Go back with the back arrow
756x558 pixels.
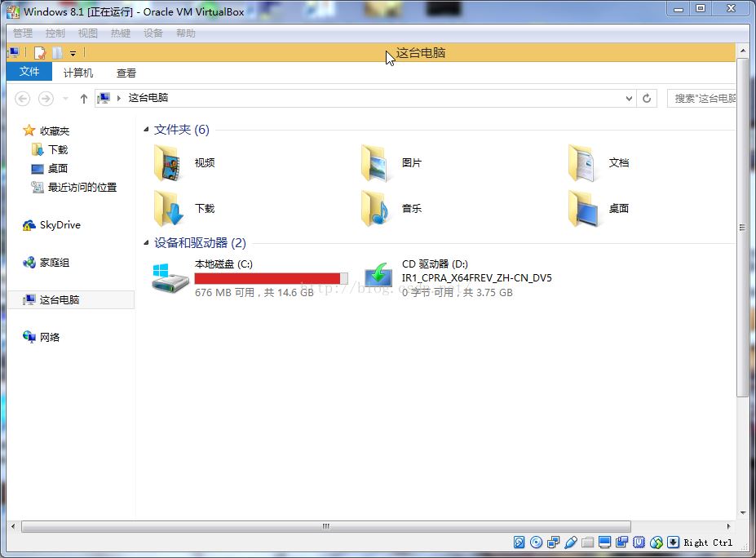coord(22,99)
